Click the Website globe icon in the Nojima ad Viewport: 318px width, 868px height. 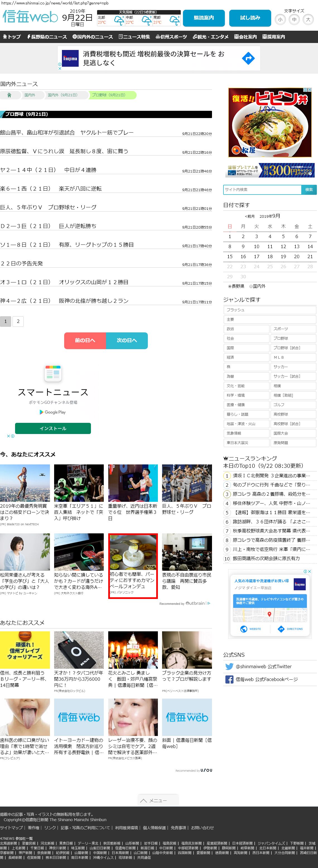click(x=244, y=629)
